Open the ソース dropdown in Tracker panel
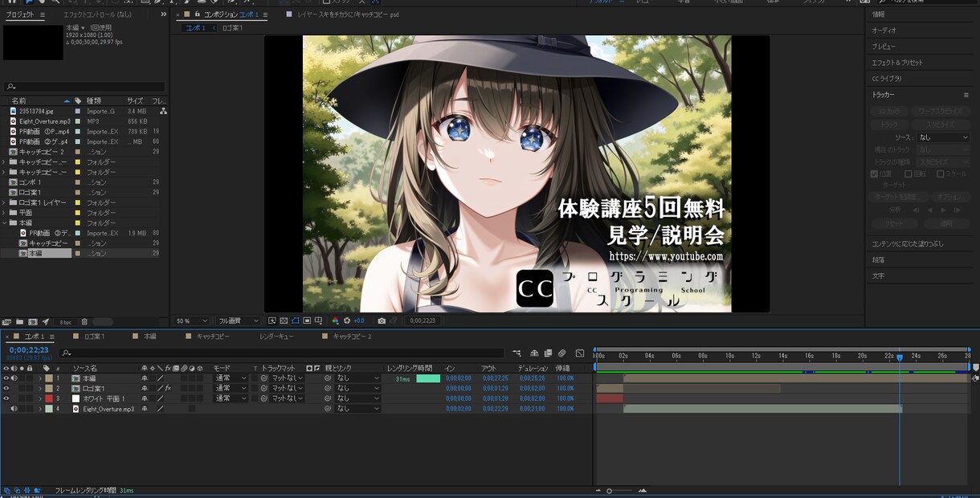The width and height of the screenshot is (980, 498). [943, 137]
